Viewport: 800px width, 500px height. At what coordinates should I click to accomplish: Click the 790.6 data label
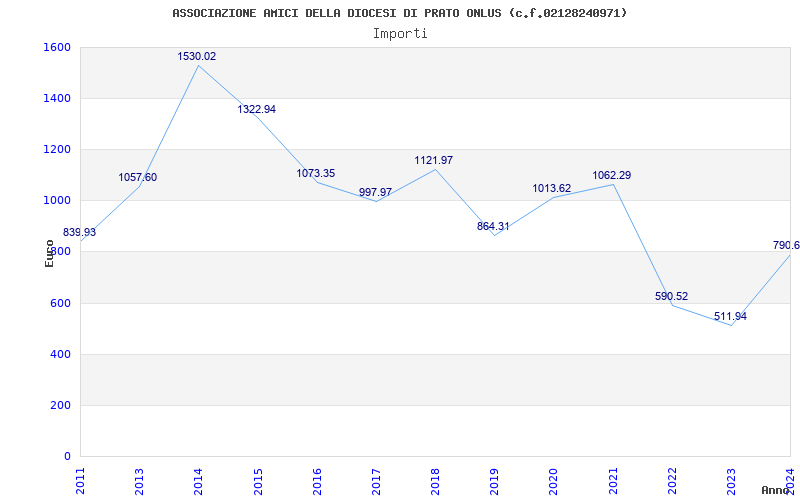pos(786,245)
